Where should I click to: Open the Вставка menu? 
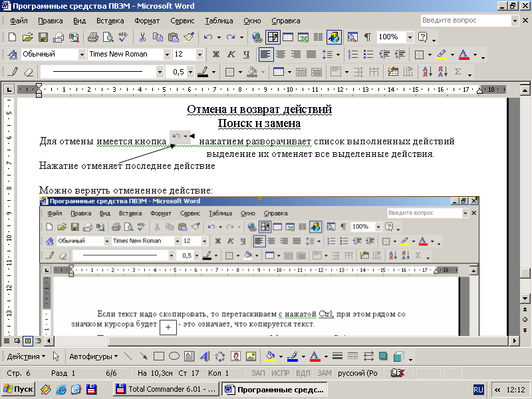point(110,21)
